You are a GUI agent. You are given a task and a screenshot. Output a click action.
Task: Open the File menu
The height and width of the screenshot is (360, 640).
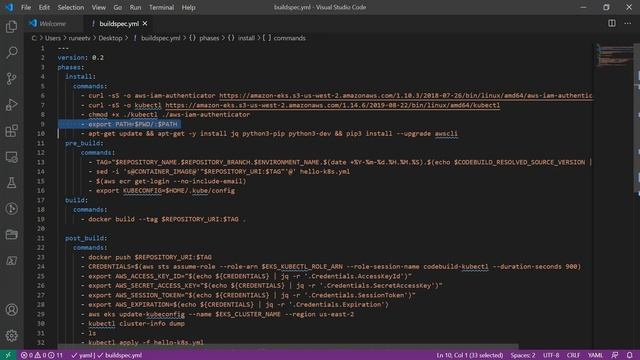click(x=26, y=7)
